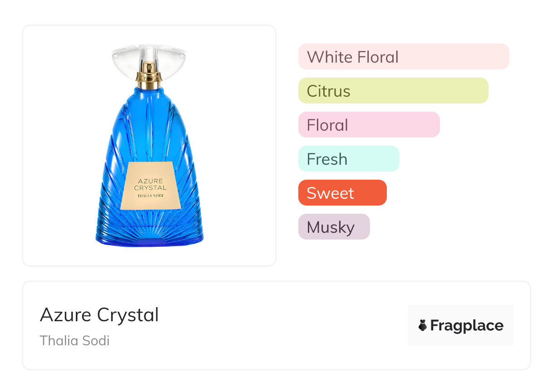553x392 pixels.
Task: Select the White Floral accord bar
Action: click(403, 57)
